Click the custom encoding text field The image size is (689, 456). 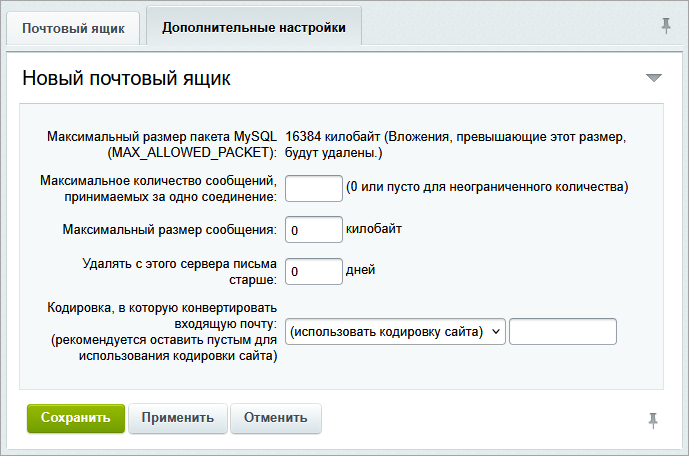click(x=562, y=332)
